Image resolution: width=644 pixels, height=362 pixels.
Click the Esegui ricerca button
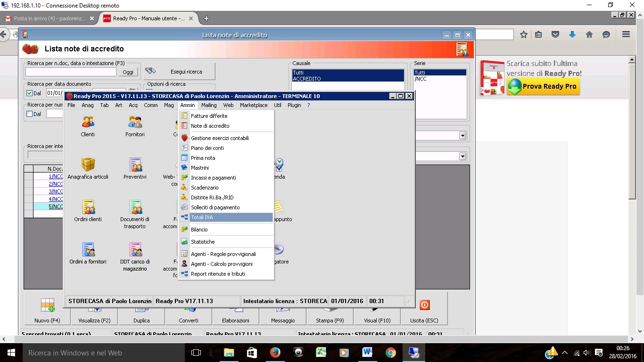click(x=179, y=72)
